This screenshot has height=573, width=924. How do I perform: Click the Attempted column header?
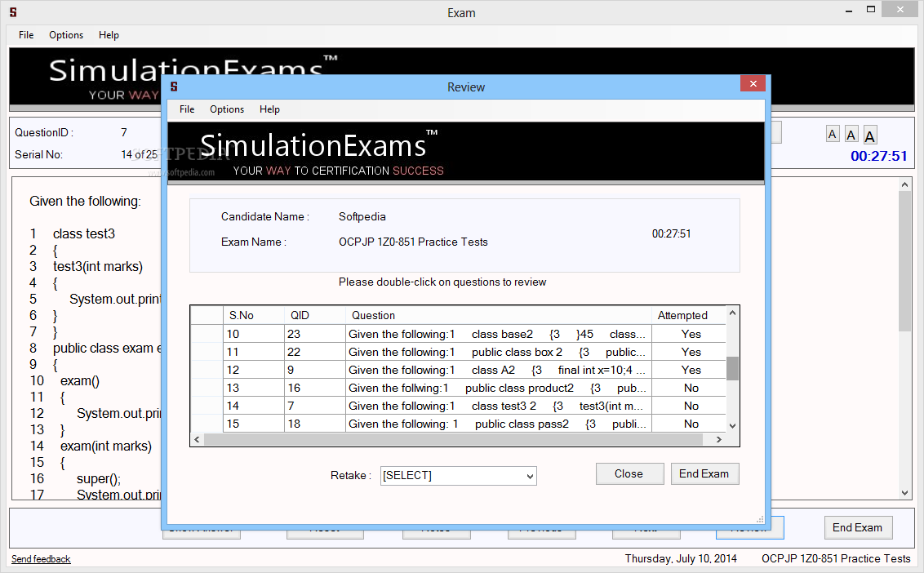tap(688, 315)
